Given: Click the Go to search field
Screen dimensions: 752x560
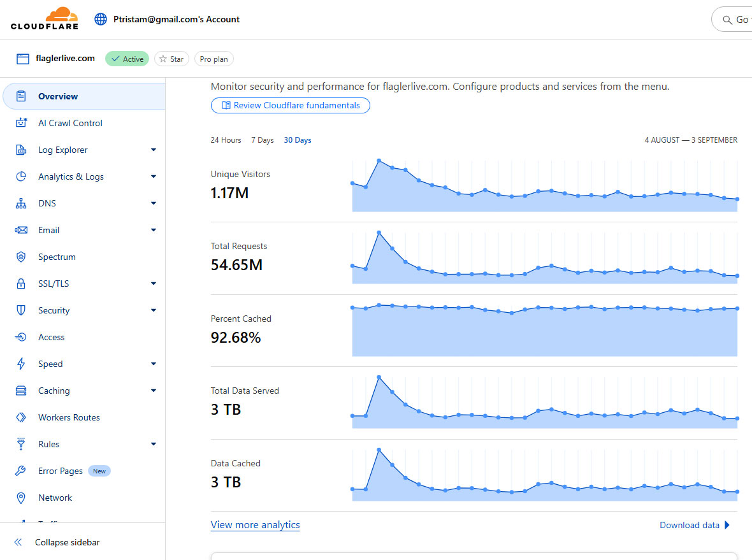Looking at the screenshot, I should [732, 20].
